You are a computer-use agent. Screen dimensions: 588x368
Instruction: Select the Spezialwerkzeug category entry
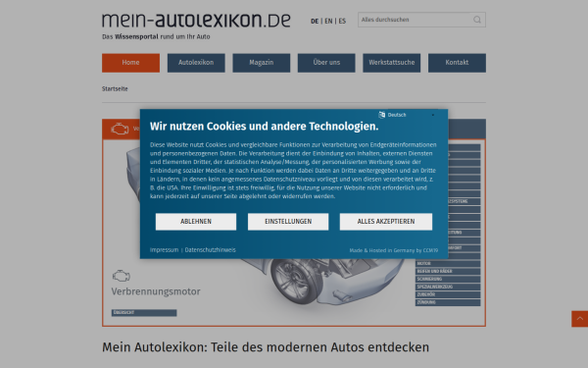tap(448, 287)
